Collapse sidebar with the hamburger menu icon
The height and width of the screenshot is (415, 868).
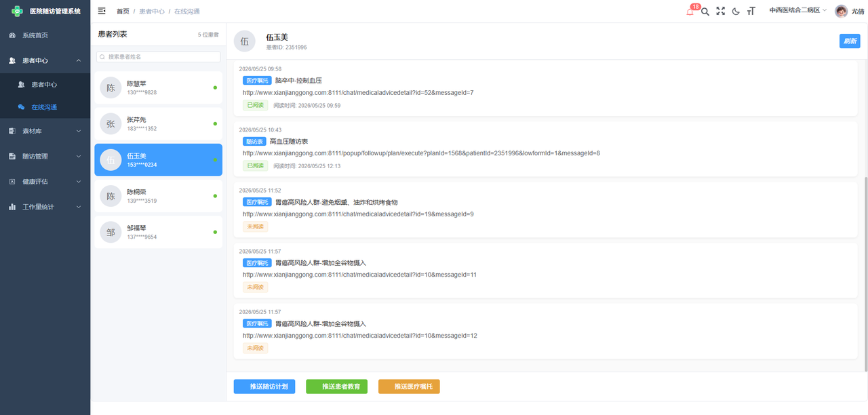point(102,11)
